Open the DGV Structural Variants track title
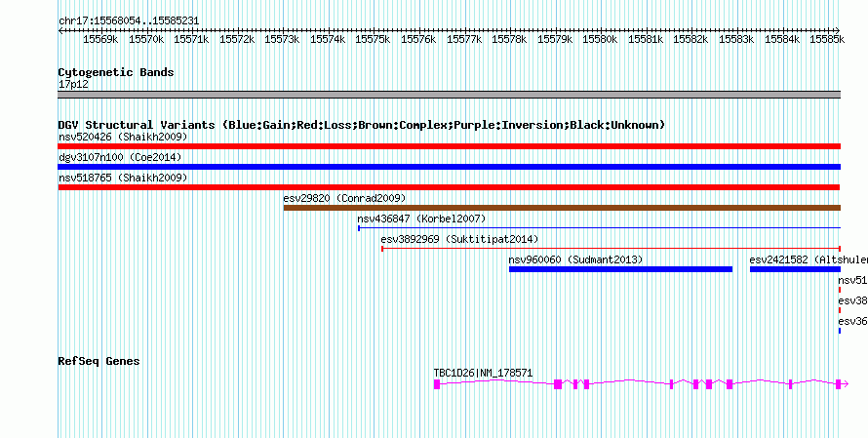This screenshot has height=438, width=868. (x=362, y=125)
